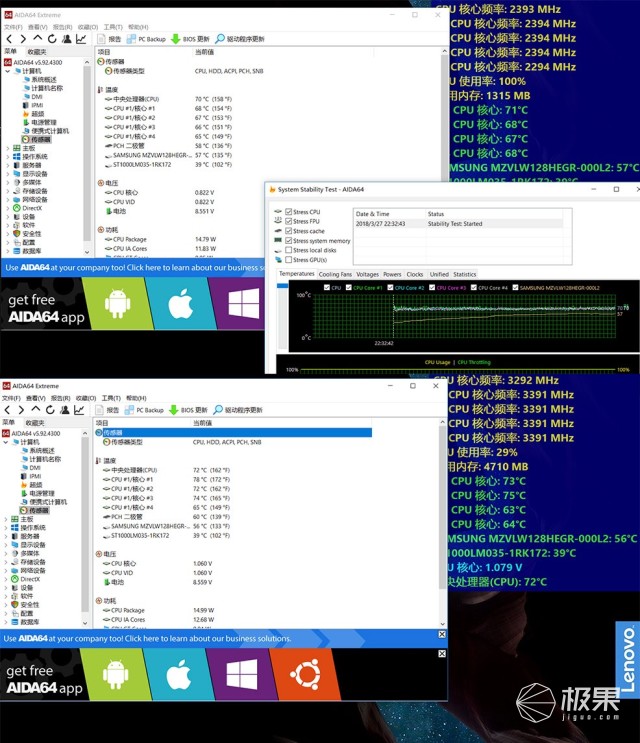Close the app banner in lower AIDA64 window
Image resolution: width=640 pixels, height=743 pixels.
442,653
